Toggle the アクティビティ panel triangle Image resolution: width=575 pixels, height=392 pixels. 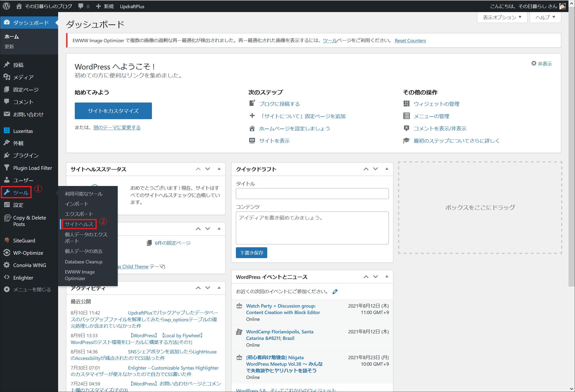(x=219, y=288)
